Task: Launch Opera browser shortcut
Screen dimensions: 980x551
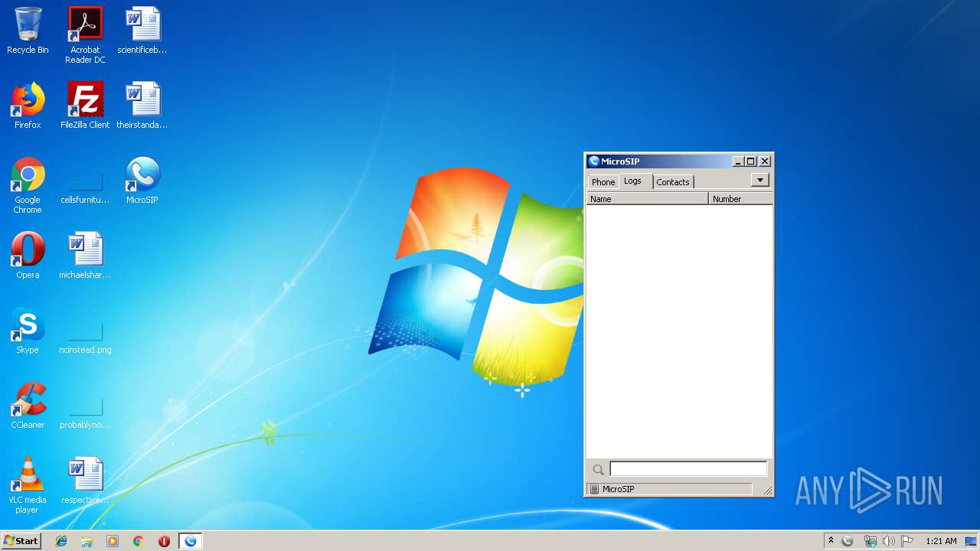Action: 28,256
